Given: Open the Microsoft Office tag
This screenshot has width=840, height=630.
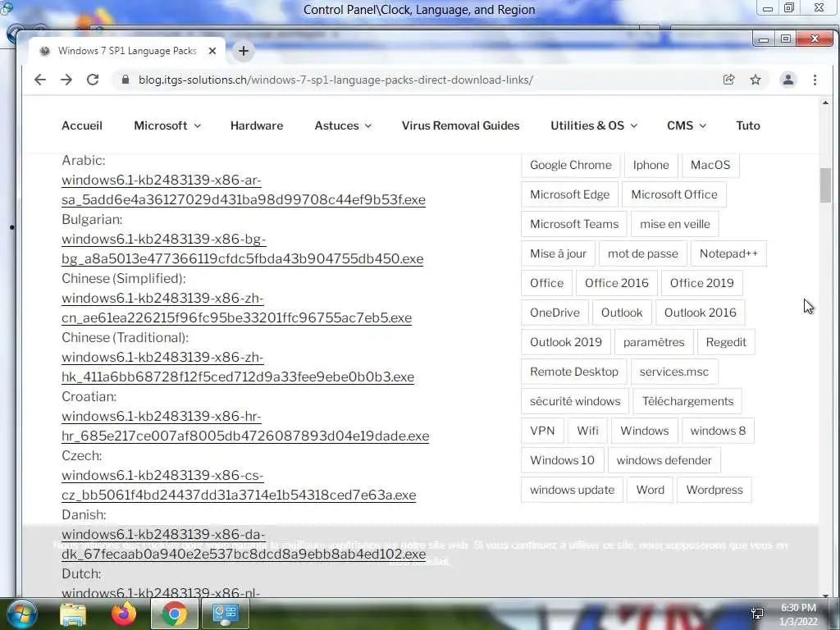Looking at the screenshot, I should click(674, 194).
